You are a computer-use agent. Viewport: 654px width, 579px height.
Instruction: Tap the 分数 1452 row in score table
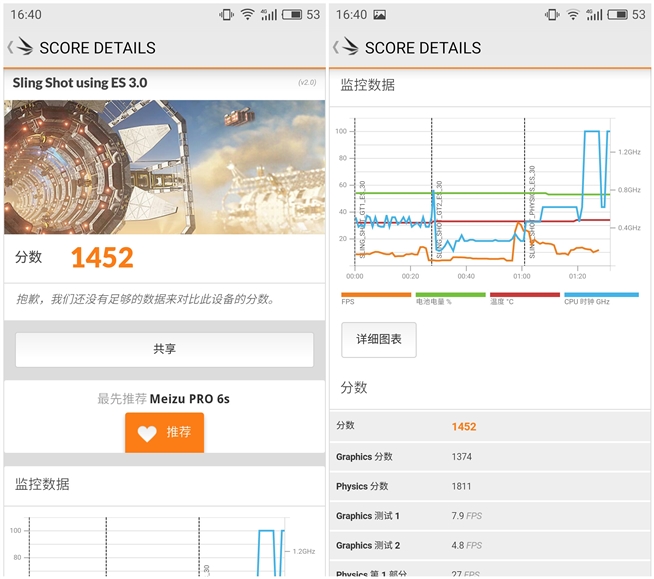click(490, 426)
